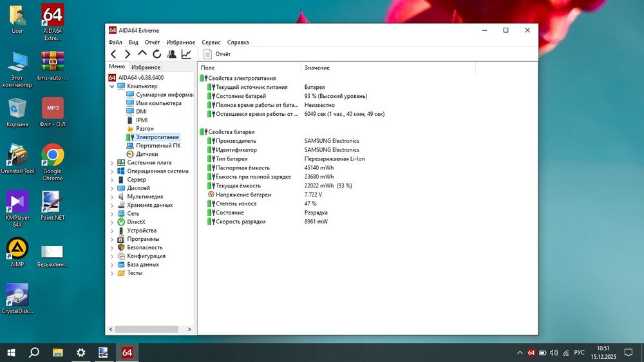
Task: Select the Паспортная ёмкость row
Action: (238, 167)
